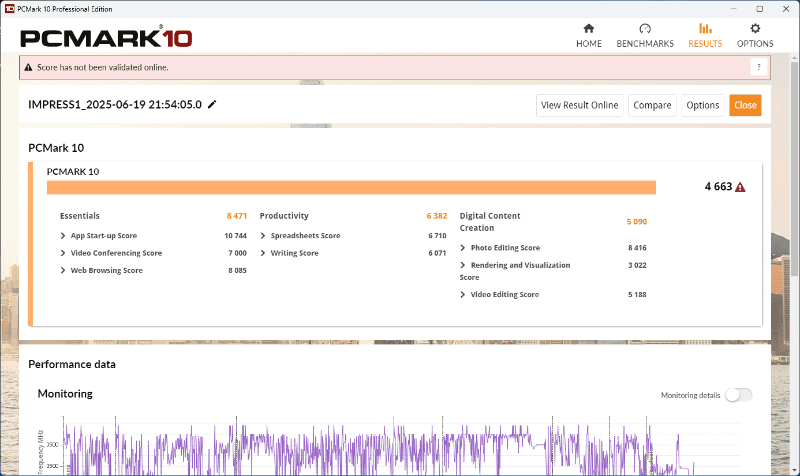Click the red warning triangle beside score 4 663
800x476 pixels.
(740, 187)
